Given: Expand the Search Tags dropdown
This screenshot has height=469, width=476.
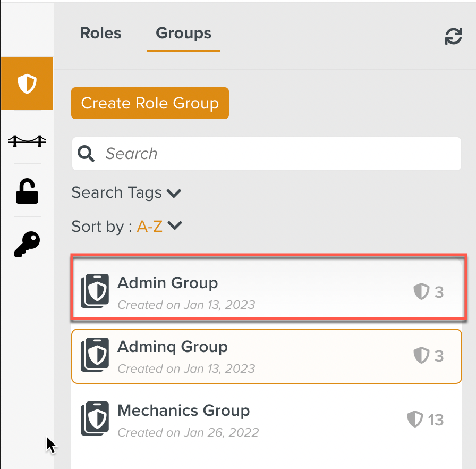Looking at the screenshot, I should pos(126,192).
